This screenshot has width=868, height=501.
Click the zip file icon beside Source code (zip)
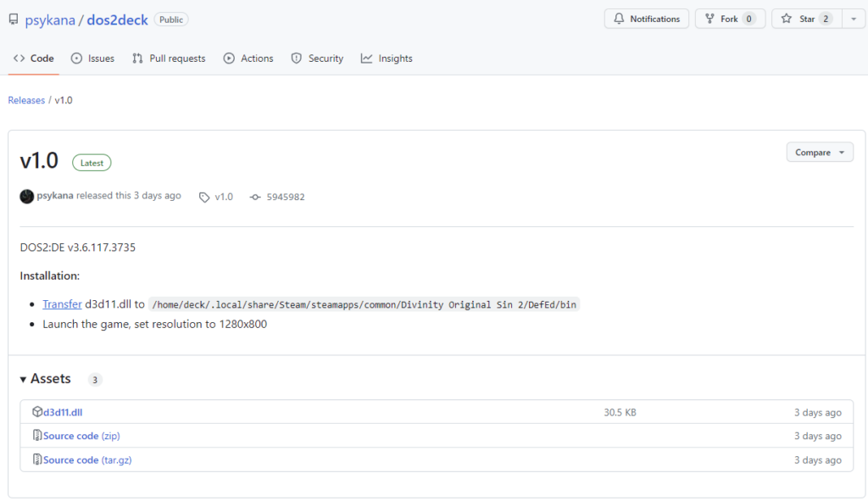coord(37,435)
